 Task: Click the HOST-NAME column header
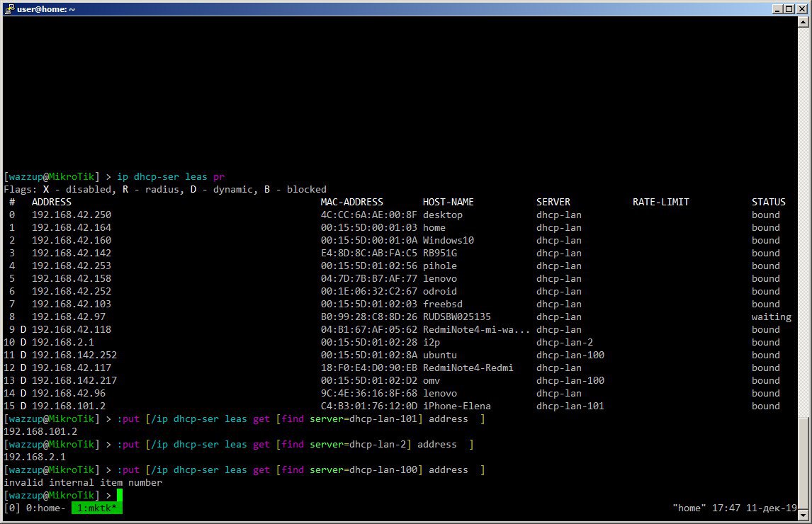448,202
